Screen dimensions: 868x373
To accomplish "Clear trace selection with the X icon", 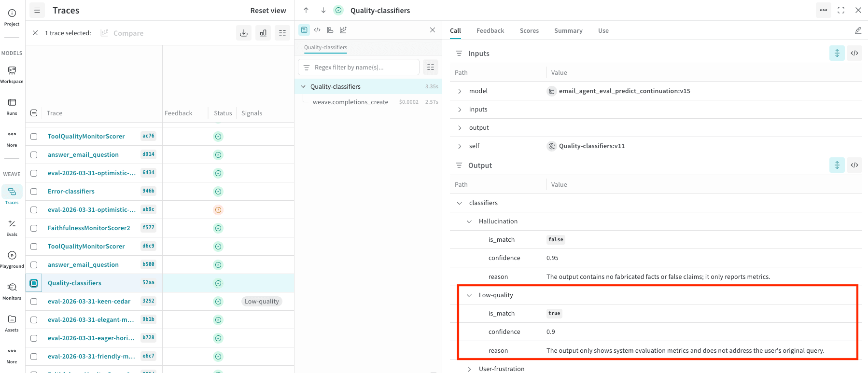I will [x=35, y=33].
